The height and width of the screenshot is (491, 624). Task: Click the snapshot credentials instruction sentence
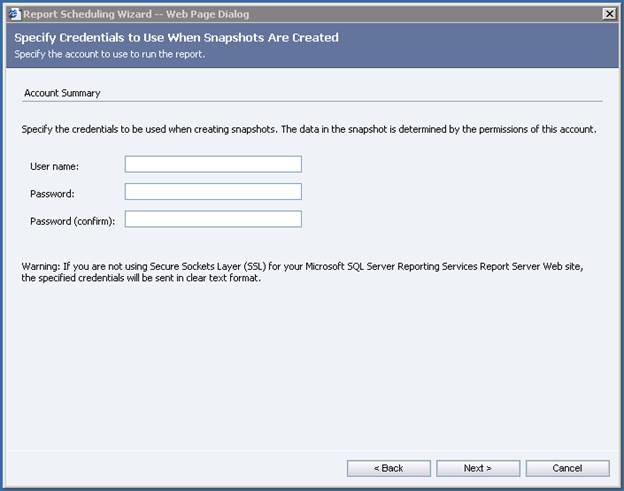pos(308,130)
